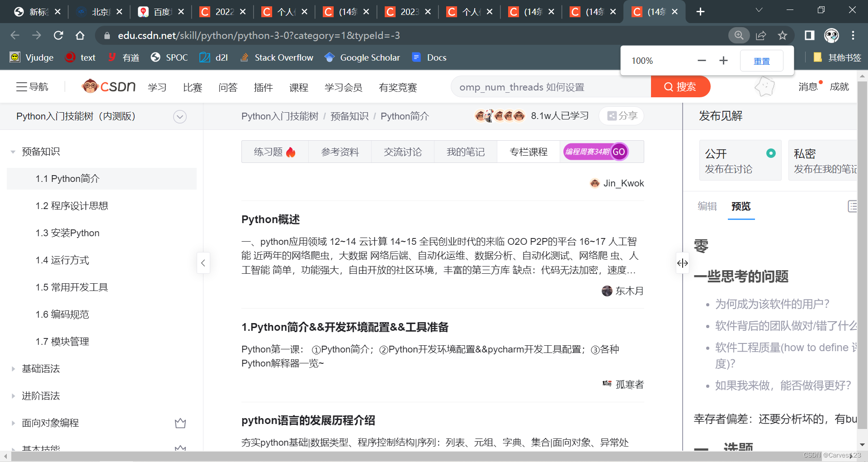This screenshot has height=462, width=868.
Task: Open the 学习 nav item
Action: 157,87
